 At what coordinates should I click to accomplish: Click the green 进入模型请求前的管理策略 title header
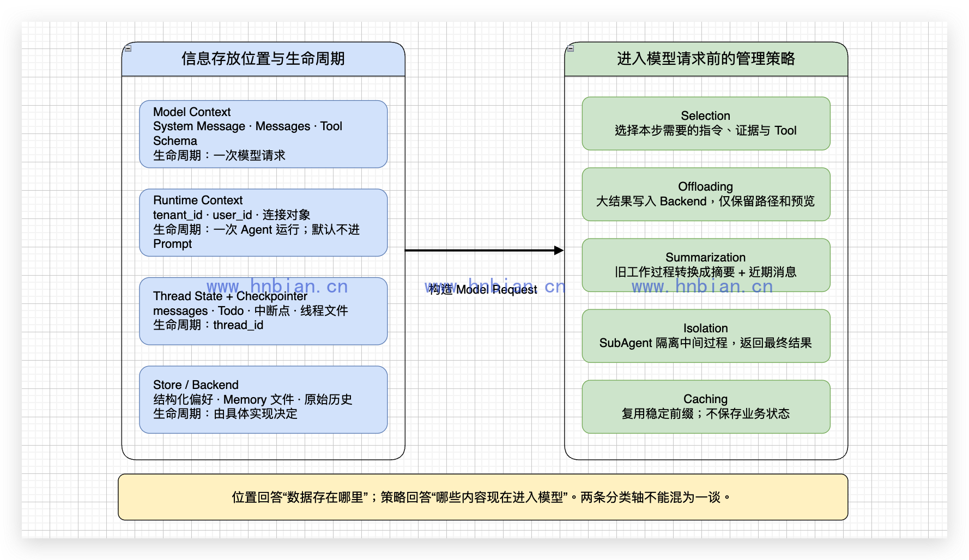(x=706, y=59)
